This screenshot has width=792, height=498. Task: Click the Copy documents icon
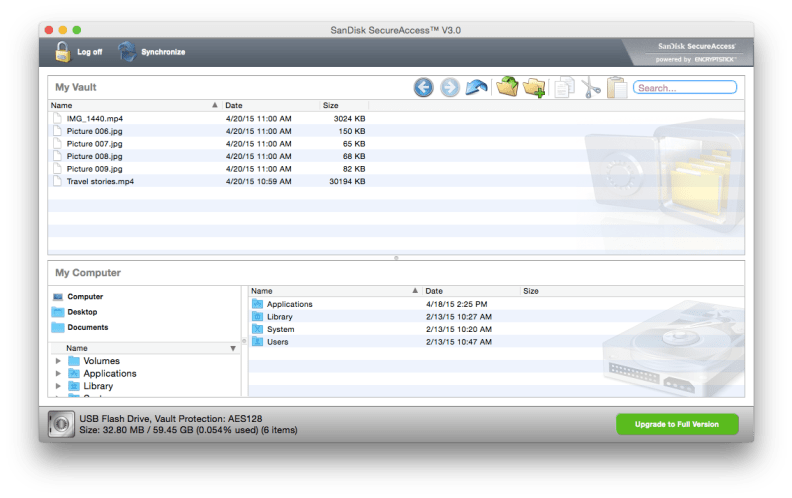[x=564, y=87]
